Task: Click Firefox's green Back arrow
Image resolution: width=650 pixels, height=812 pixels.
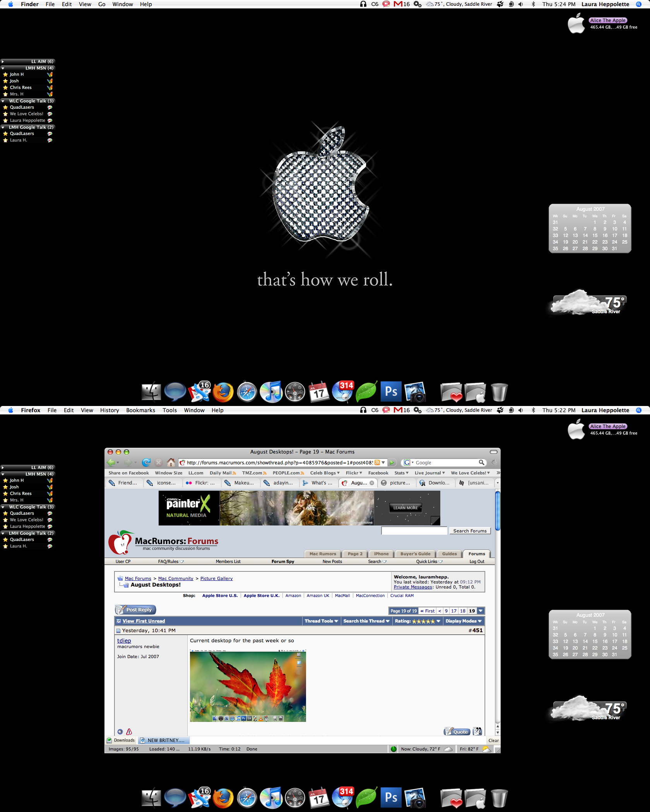Action: 111,462
